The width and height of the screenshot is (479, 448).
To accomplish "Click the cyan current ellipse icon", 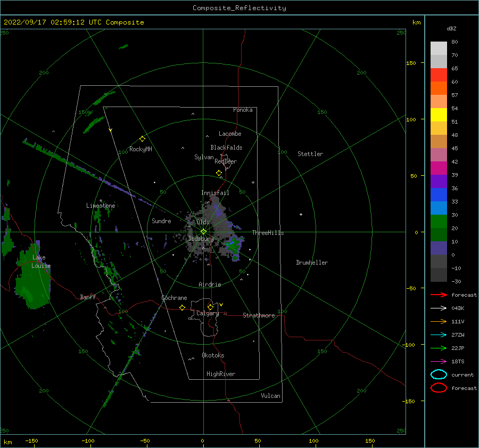I will coord(439,374).
